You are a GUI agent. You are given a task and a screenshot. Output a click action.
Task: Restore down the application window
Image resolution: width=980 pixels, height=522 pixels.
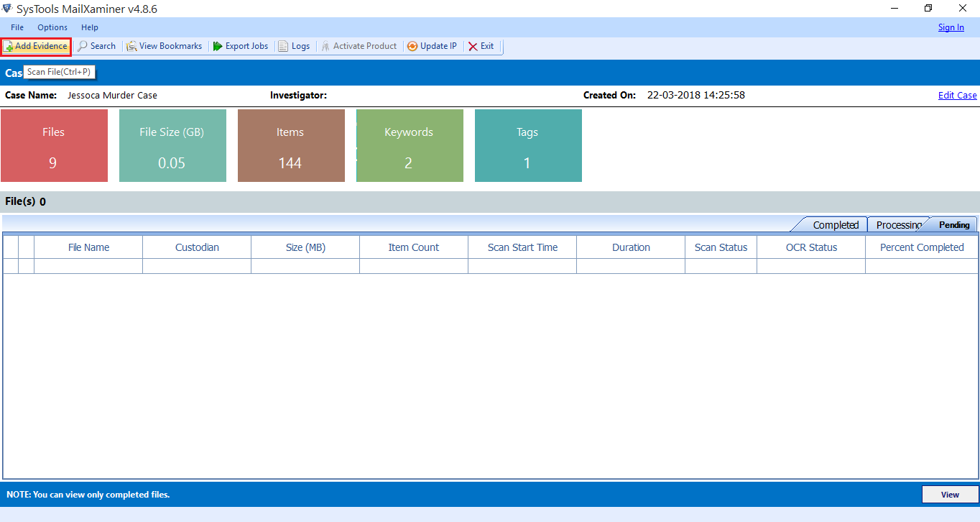(928, 9)
